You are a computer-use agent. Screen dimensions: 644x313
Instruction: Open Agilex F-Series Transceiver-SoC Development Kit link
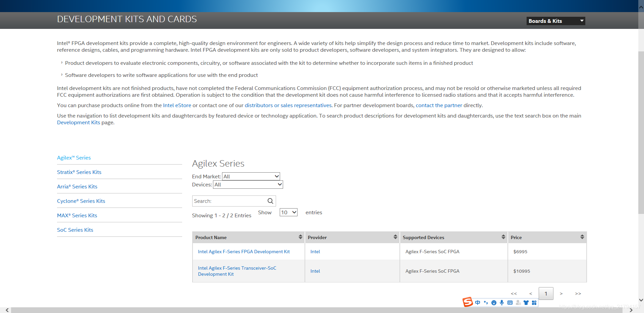click(x=237, y=271)
